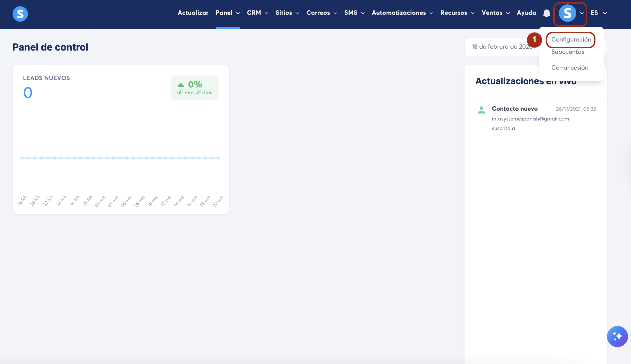Click the profile avatar in the navbar
This screenshot has height=364, width=631.
(x=567, y=13)
